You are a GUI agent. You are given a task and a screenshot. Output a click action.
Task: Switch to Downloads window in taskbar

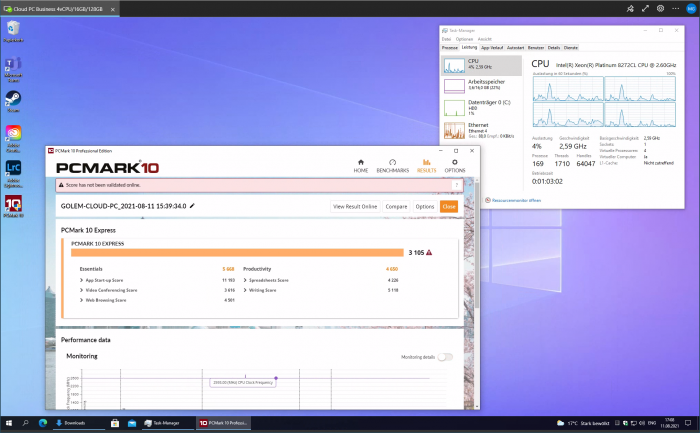click(x=78, y=423)
